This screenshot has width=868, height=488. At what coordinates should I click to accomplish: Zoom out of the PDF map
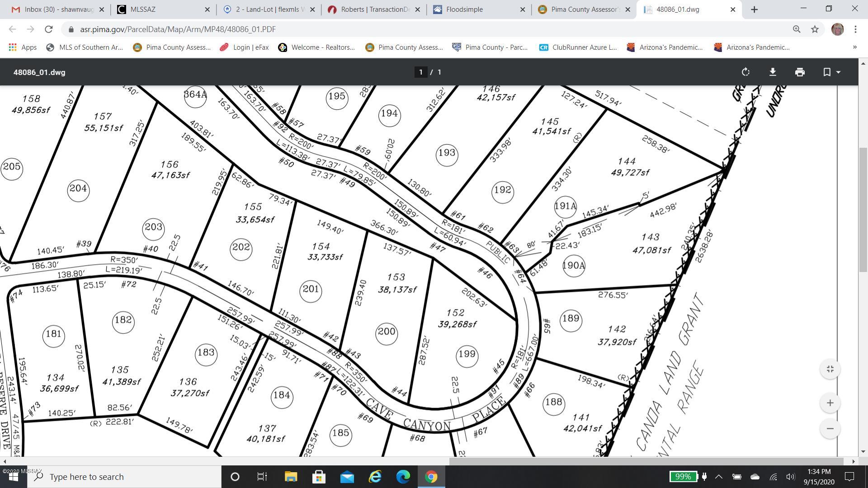pos(830,428)
